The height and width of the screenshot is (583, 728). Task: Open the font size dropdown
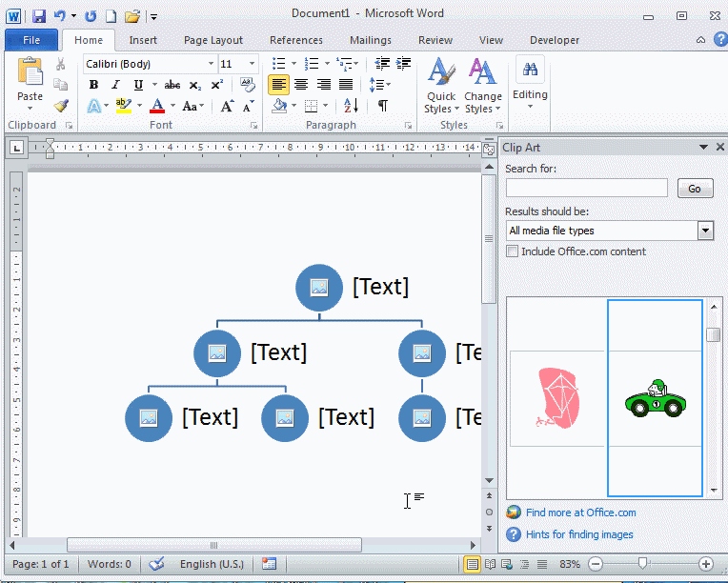pos(252,64)
